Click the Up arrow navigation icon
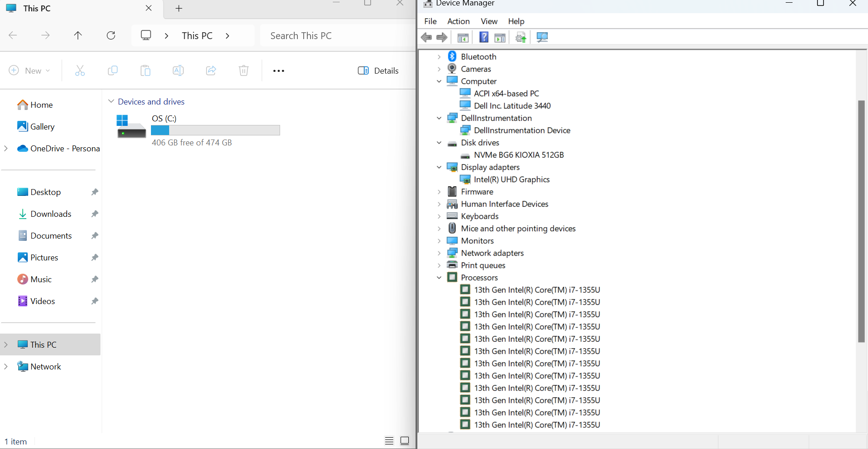The width and height of the screenshot is (868, 449). click(x=78, y=35)
